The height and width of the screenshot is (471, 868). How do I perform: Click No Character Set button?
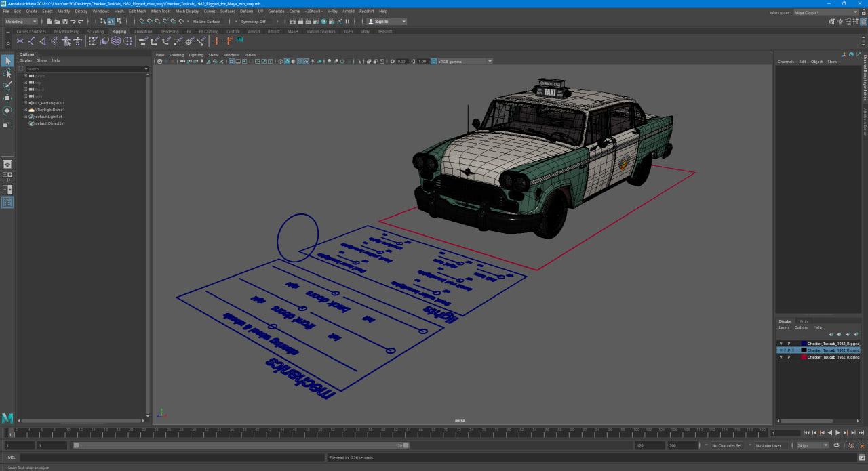tap(727, 445)
